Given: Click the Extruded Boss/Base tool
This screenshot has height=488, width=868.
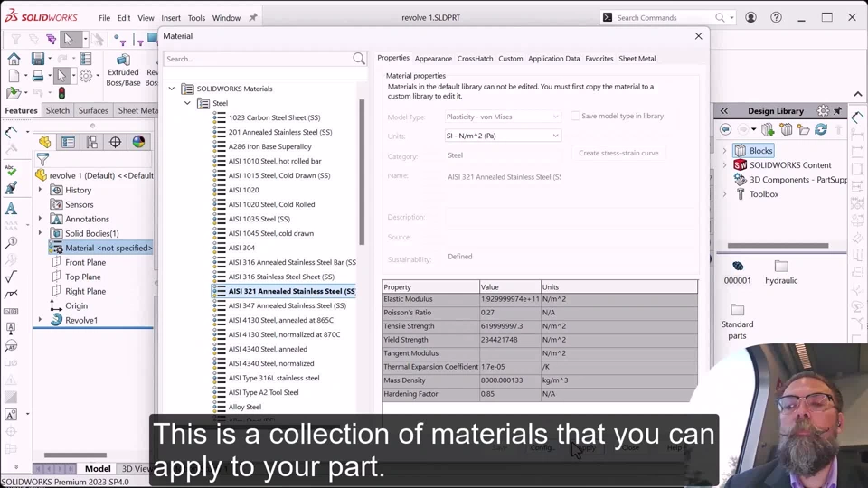Looking at the screenshot, I should (x=123, y=70).
